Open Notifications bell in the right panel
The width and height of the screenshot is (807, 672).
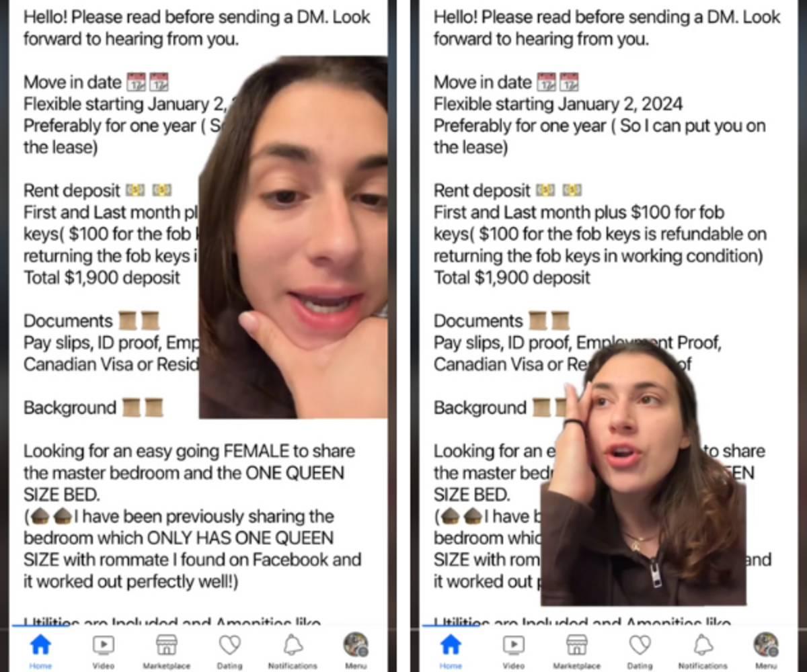click(703, 646)
